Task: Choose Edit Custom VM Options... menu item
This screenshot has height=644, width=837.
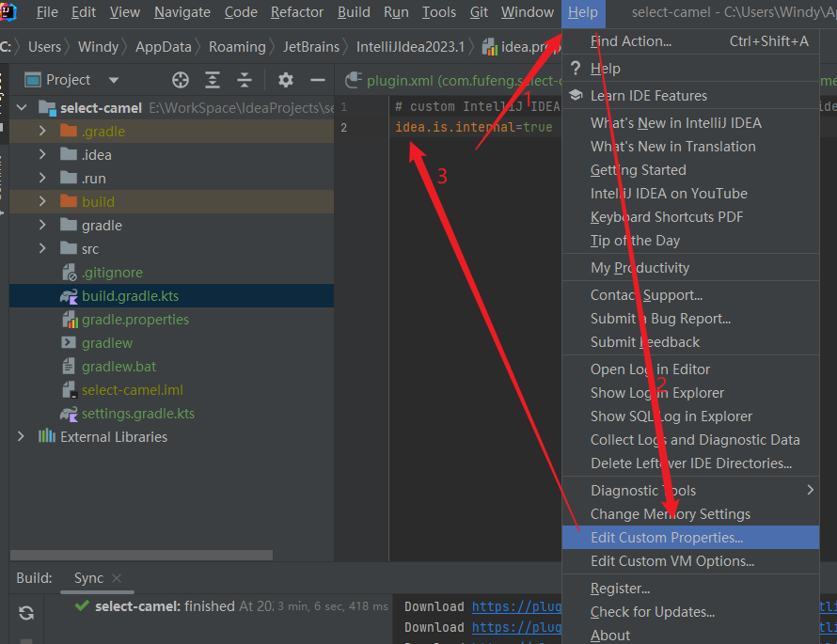Action: [690, 560]
